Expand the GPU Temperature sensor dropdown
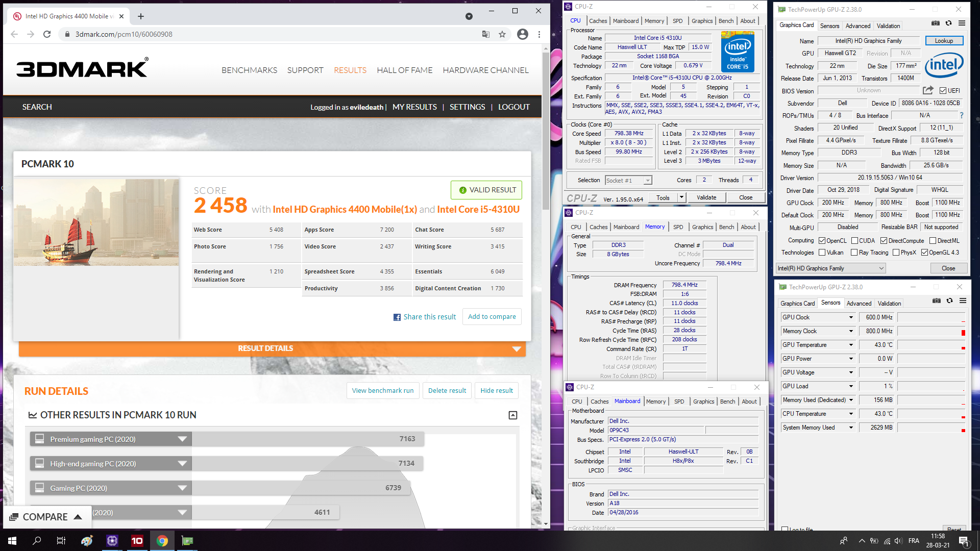This screenshot has width=980, height=551. click(851, 345)
